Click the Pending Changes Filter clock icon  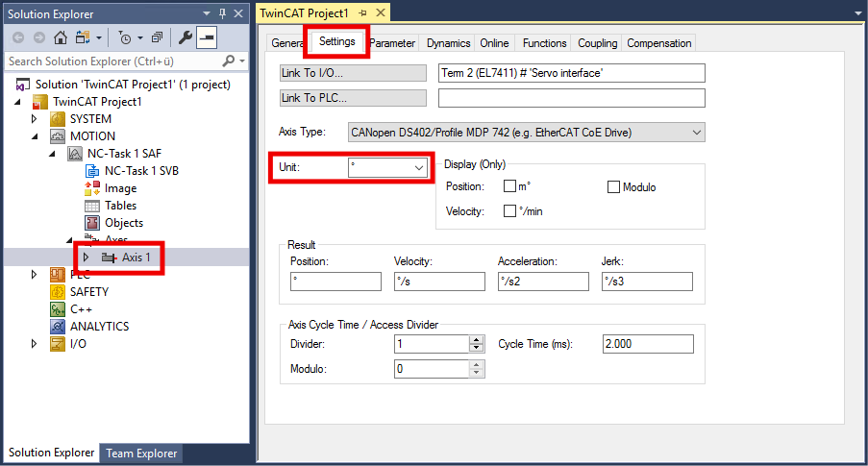coord(125,37)
